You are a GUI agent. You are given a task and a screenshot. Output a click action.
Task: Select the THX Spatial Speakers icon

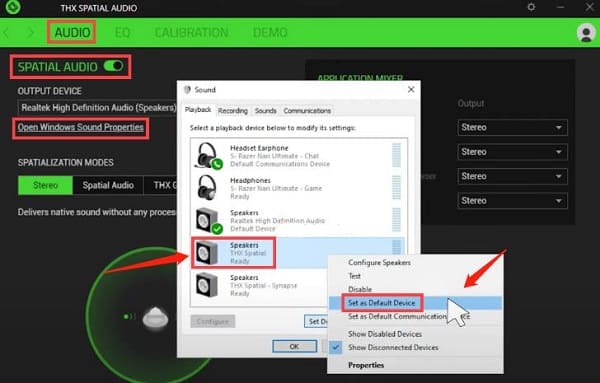click(x=207, y=253)
